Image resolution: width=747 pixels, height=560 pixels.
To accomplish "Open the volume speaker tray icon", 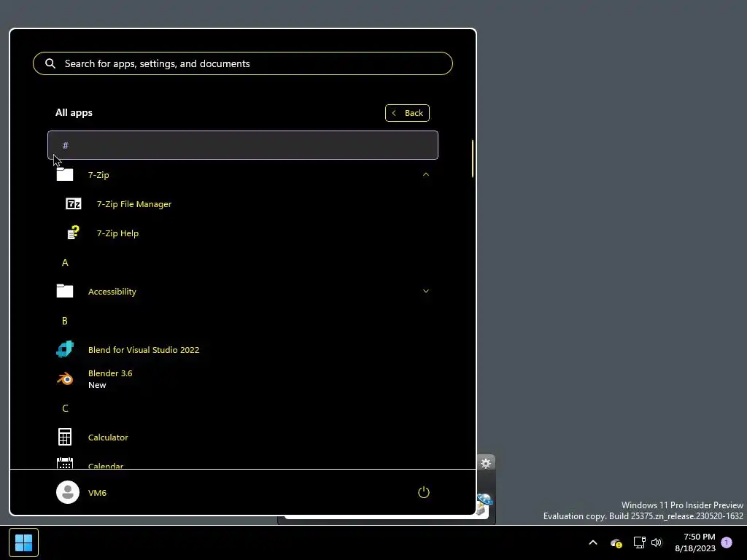I will coord(657,542).
